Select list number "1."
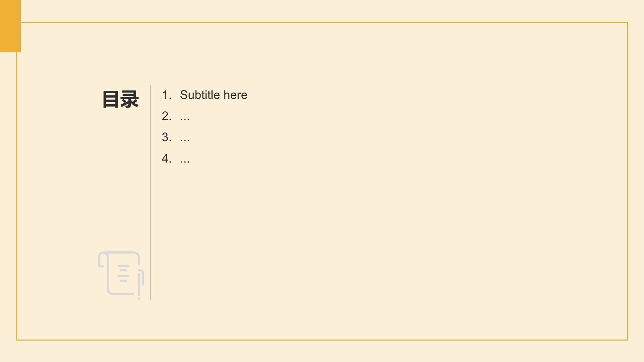 167,95
